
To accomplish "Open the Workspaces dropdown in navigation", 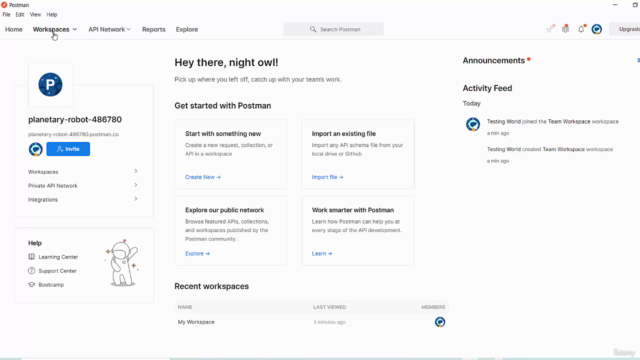I will click(x=55, y=29).
